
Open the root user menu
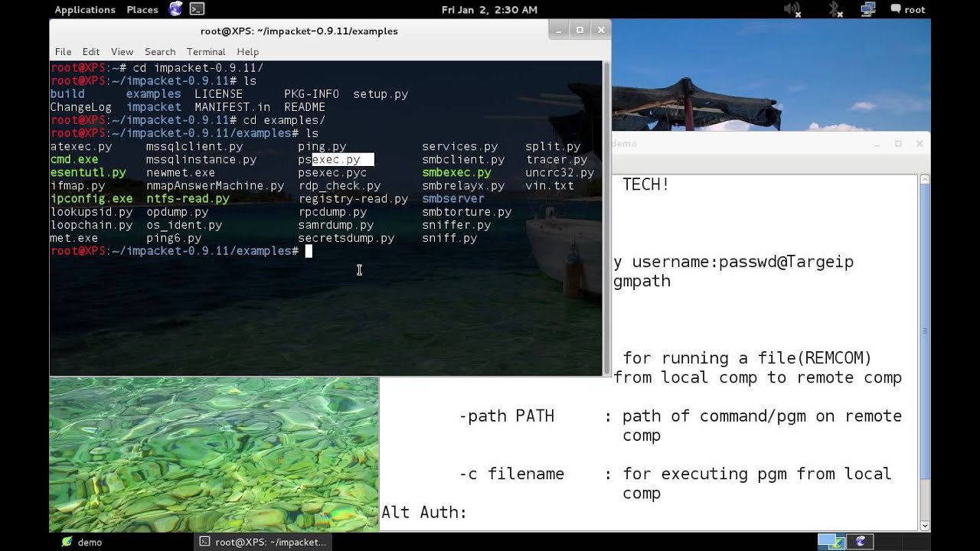908,9
